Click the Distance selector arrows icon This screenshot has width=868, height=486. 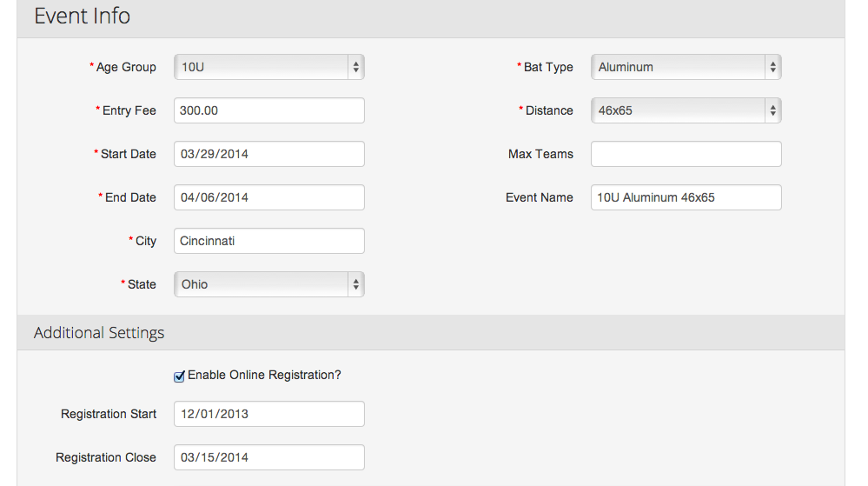click(x=772, y=110)
